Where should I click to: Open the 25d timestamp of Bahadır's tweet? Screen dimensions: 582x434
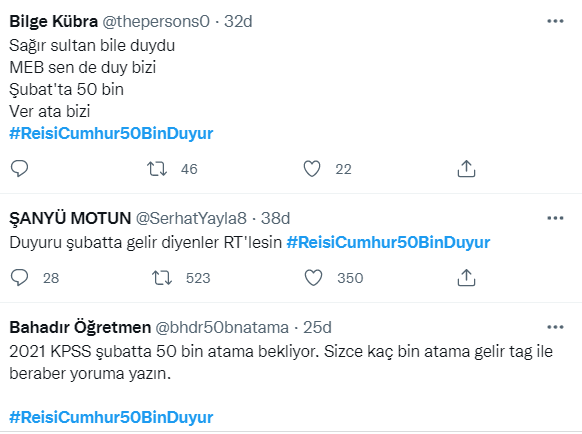point(317,327)
